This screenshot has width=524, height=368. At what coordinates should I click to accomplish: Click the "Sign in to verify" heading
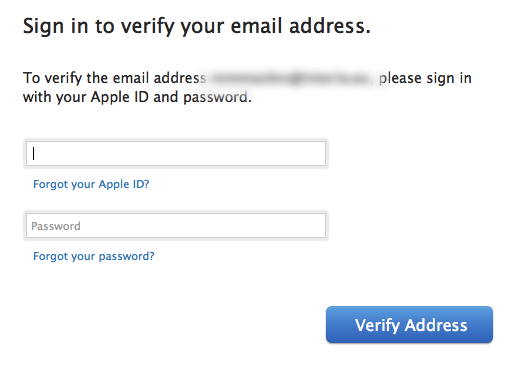pos(197,26)
